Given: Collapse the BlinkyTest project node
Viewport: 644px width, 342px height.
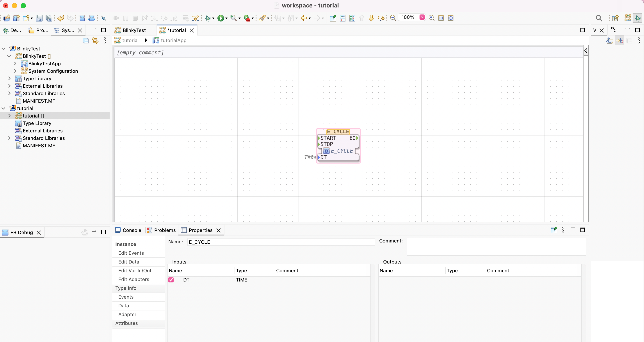Looking at the screenshot, I should tap(4, 49).
